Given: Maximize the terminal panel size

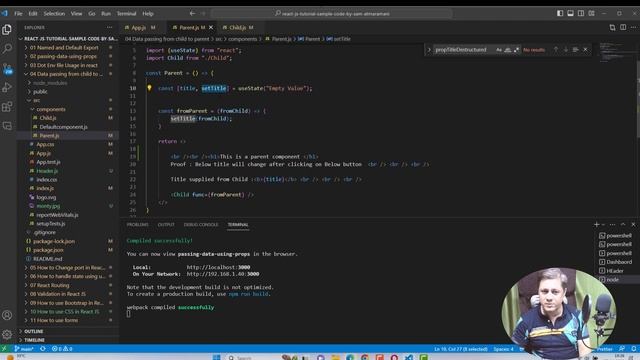Looking at the screenshot, I should pos(623,224).
